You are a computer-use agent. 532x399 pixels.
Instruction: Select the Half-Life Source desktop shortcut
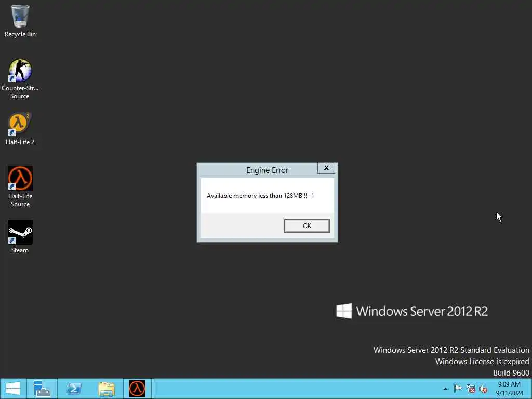20,187
